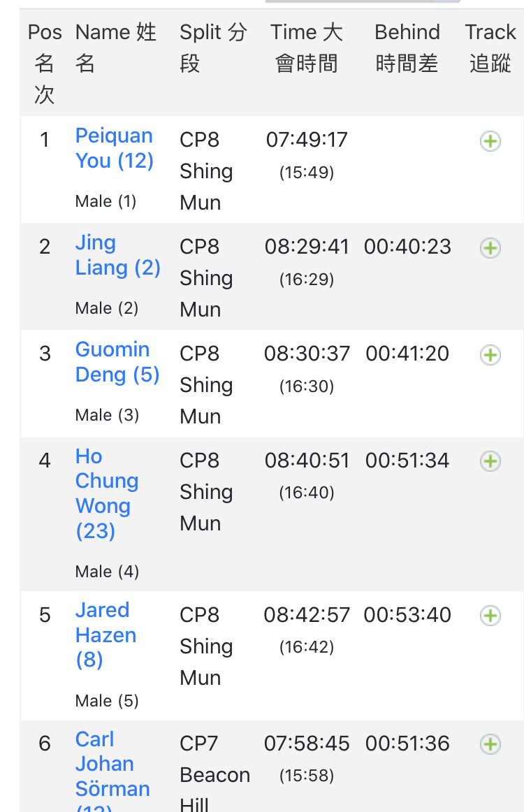Viewport: 524px width, 812px height.
Task: Open Ho Chung Wong (23) profile link
Action: (107, 493)
